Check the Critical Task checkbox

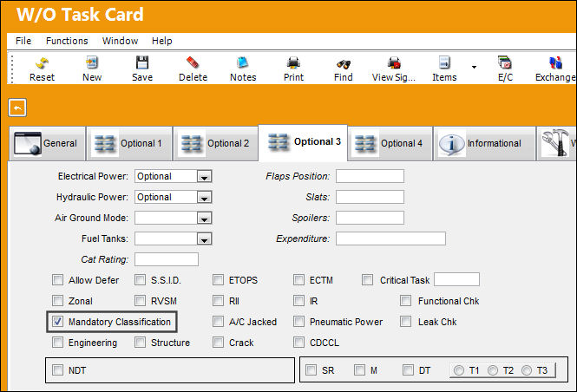click(x=367, y=280)
